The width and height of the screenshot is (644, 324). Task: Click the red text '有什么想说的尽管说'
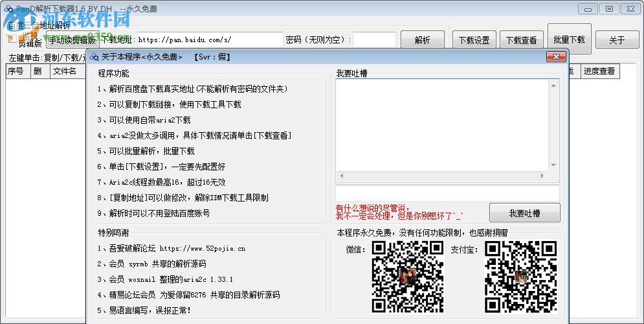373,207
